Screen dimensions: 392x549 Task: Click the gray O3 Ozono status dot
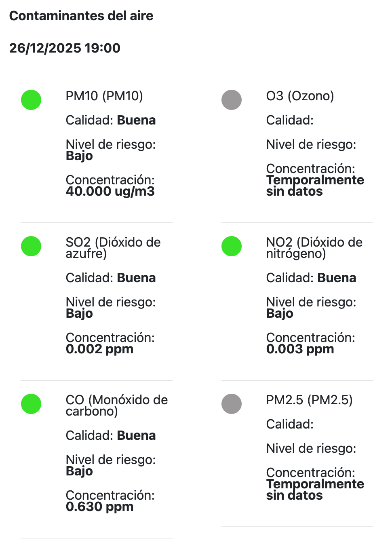point(232,100)
